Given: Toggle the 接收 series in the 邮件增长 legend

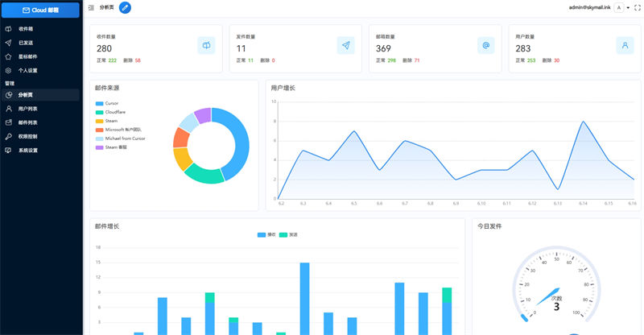Looking at the screenshot, I should click(x=266, y=234).
